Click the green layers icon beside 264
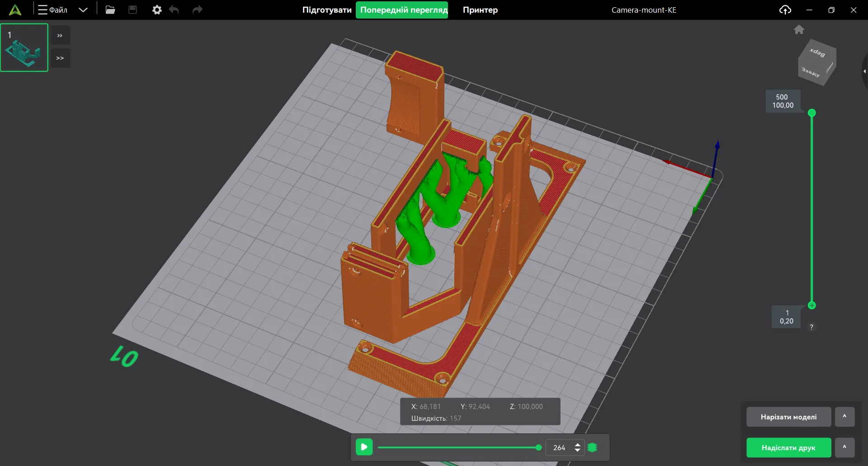Screen dimensions: 868x466 click(592, 447)
